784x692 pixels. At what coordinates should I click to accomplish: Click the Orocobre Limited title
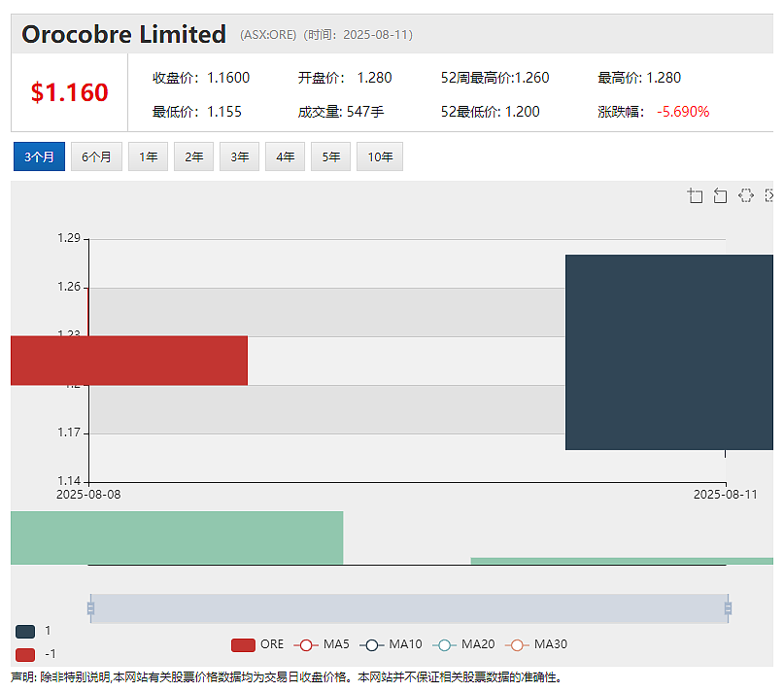(124, 35)
